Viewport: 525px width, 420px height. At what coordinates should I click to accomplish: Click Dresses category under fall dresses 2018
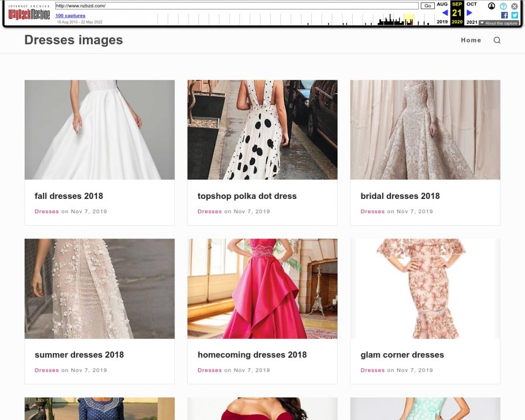[47, 211]
